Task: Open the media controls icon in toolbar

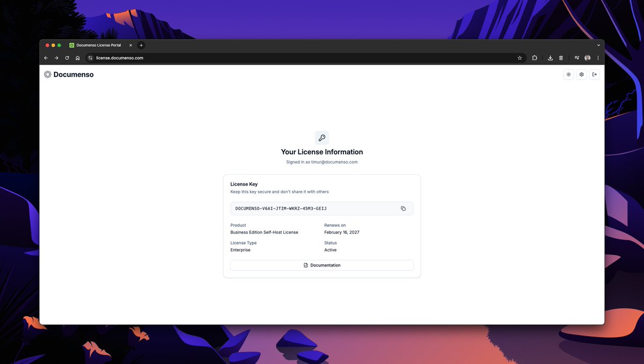Action: (576, 58)
